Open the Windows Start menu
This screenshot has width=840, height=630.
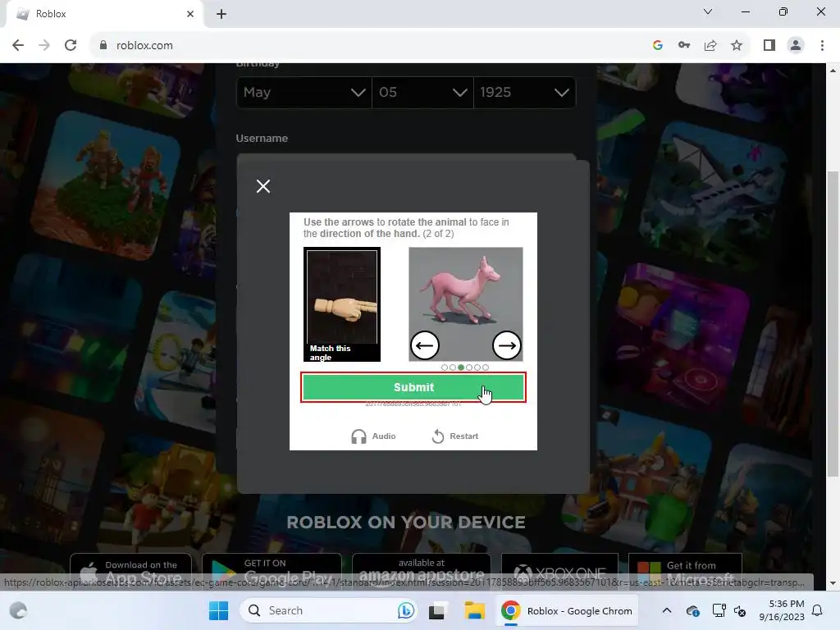(218, 610)
